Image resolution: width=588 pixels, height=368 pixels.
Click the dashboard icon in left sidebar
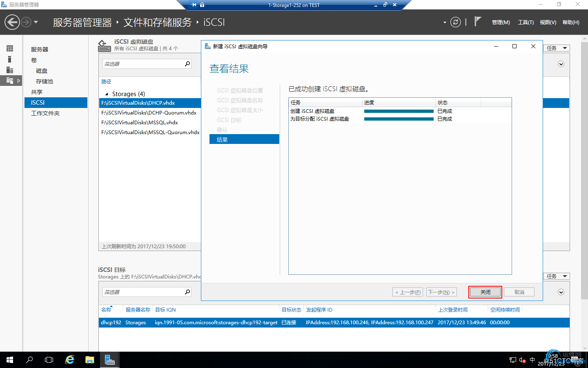tap(10, 49)
